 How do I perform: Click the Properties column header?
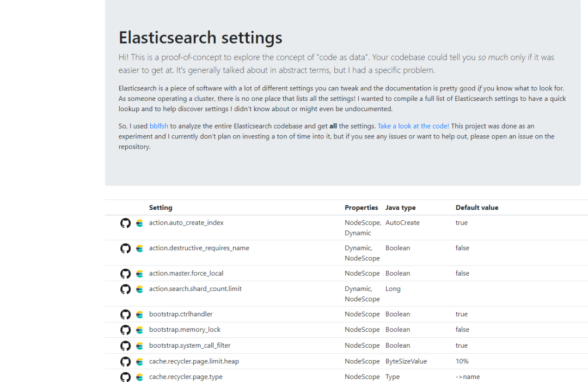361,208
